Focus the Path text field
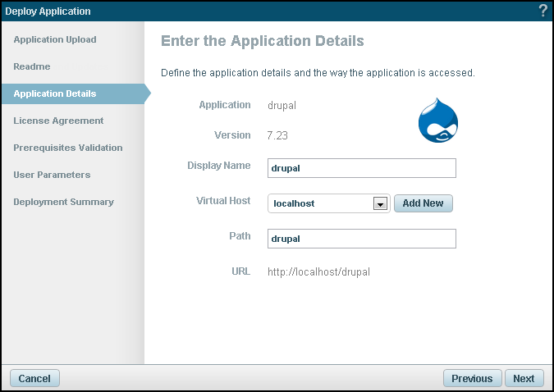This screenshot has height=392, width=554. (362, 239)
